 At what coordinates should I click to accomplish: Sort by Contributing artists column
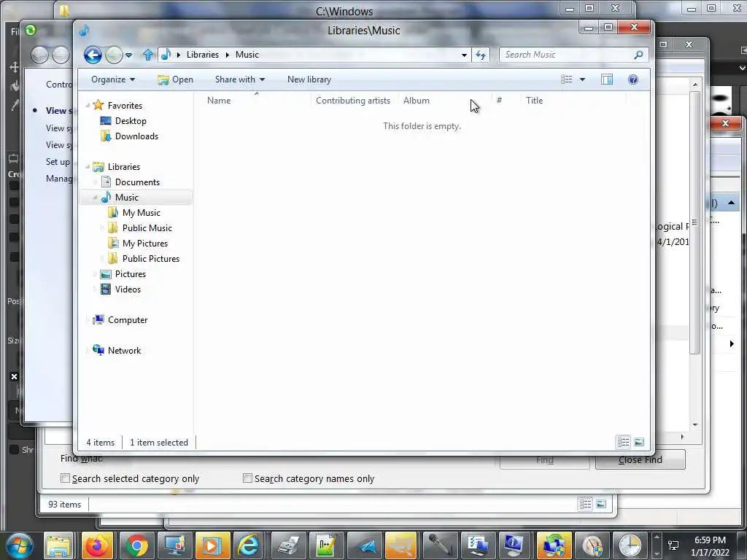coord(354,101)
